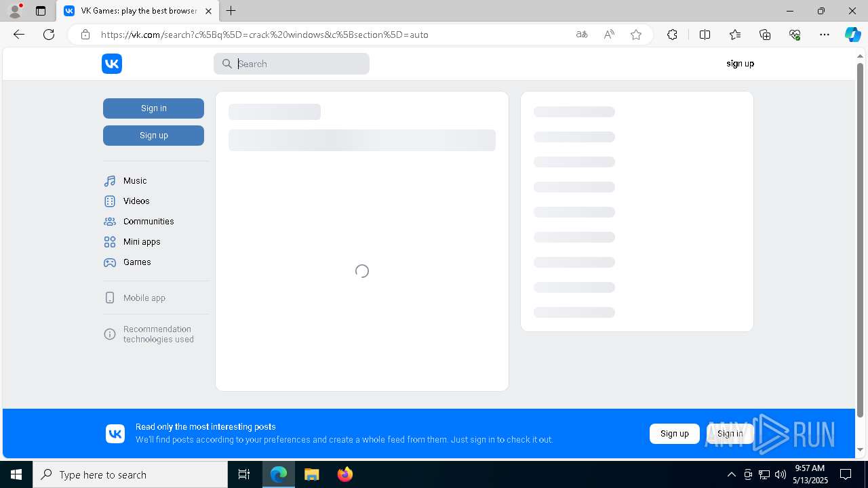Open Firefox from the taskbar
The height and width of the screenshot is (488, 868).
click(x=344, y=474)
